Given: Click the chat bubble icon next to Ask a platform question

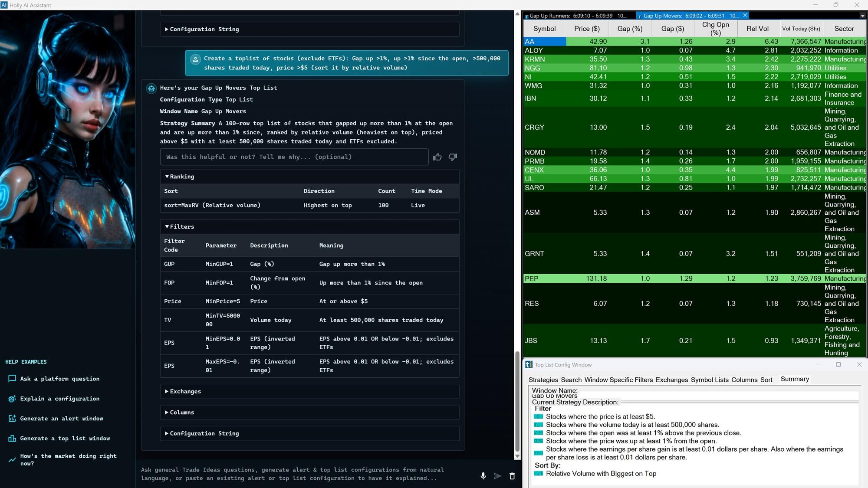Looking at the screenshot, I should click(12, 379).
